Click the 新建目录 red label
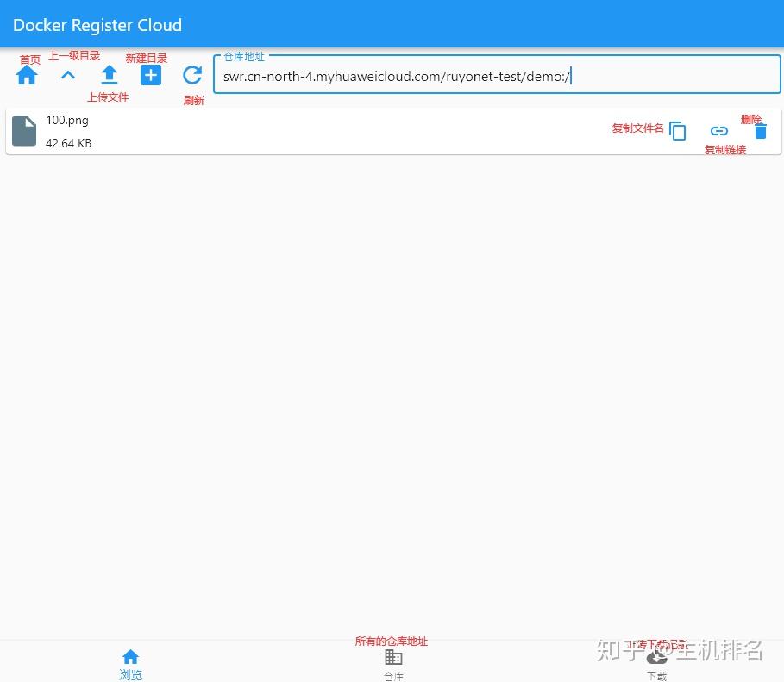The width and height of the screenshot is (784, 682). tap(146, 58)
